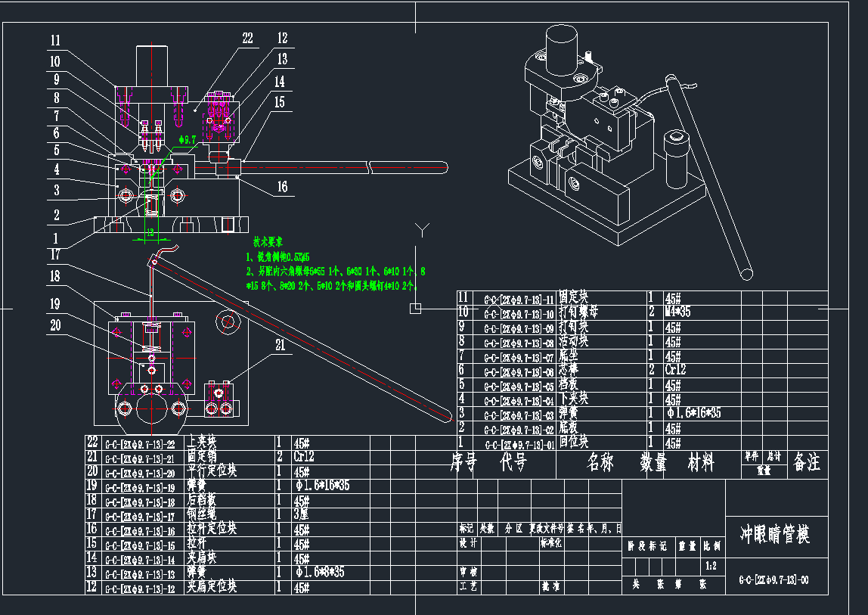Select drawing number G-C-[2Xφ9.7-13]-00 in title block
This screenshot has width=868, height=615.
tap(773, 581)
